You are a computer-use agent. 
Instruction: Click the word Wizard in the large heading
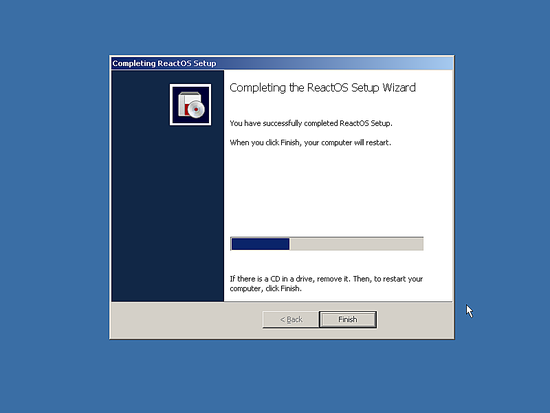[x=399, y=87]
